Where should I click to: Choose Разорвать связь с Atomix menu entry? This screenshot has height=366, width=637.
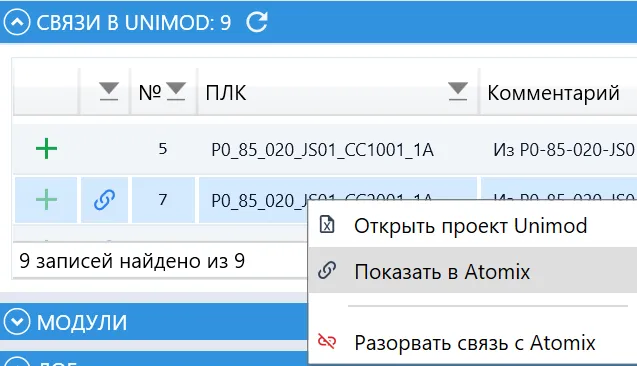click(472, 342)
